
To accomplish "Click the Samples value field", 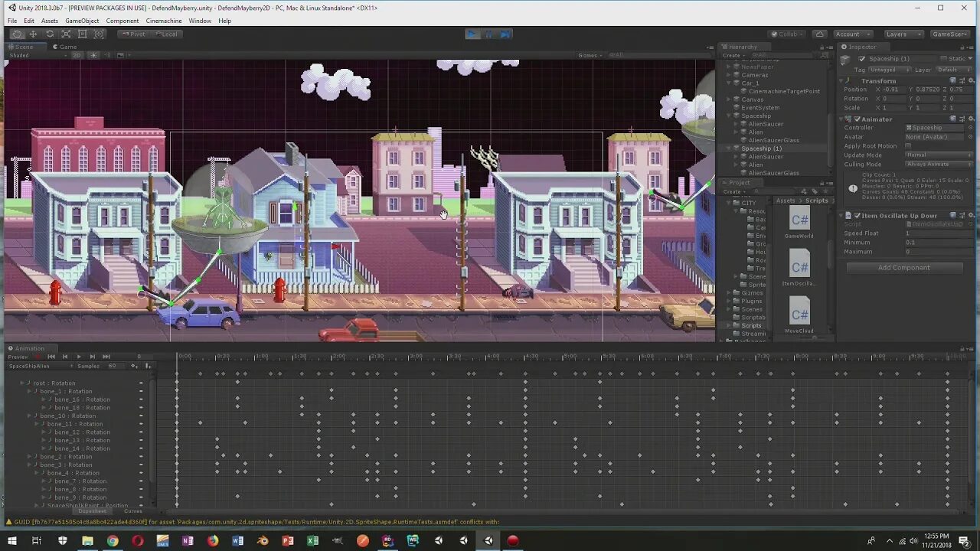I will tap(116, 366).
